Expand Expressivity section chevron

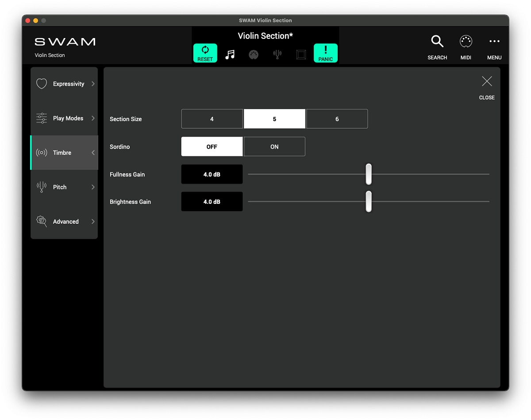coord(93,84)
